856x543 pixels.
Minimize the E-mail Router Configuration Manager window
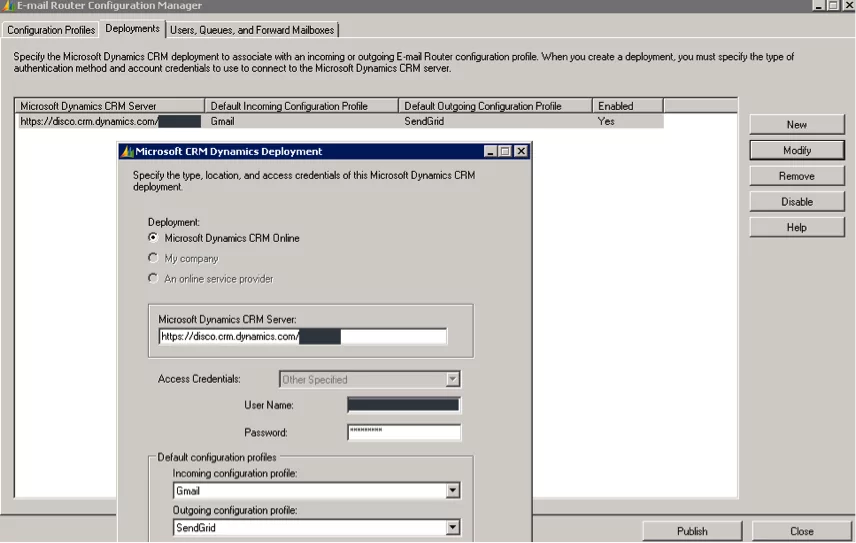(818, 5)
